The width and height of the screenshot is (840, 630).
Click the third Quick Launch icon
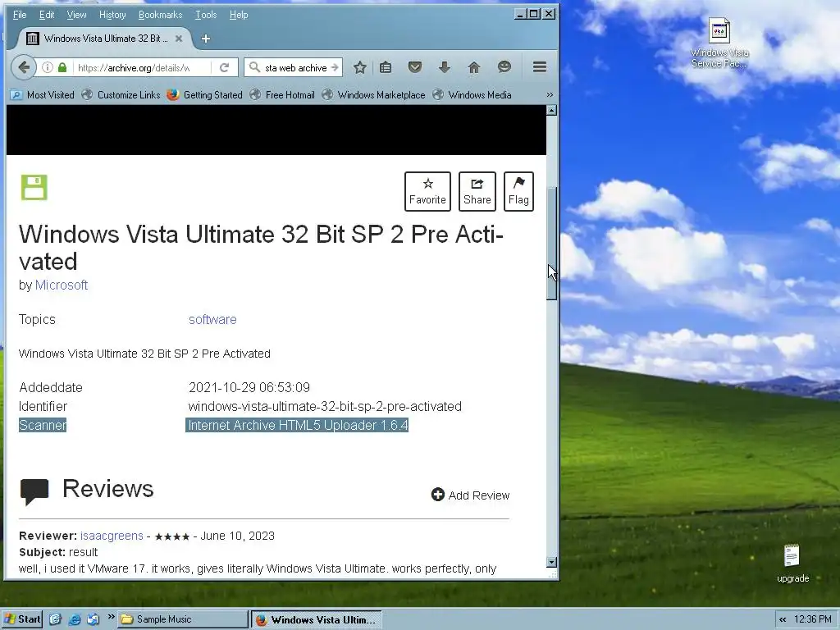(94, 619)
